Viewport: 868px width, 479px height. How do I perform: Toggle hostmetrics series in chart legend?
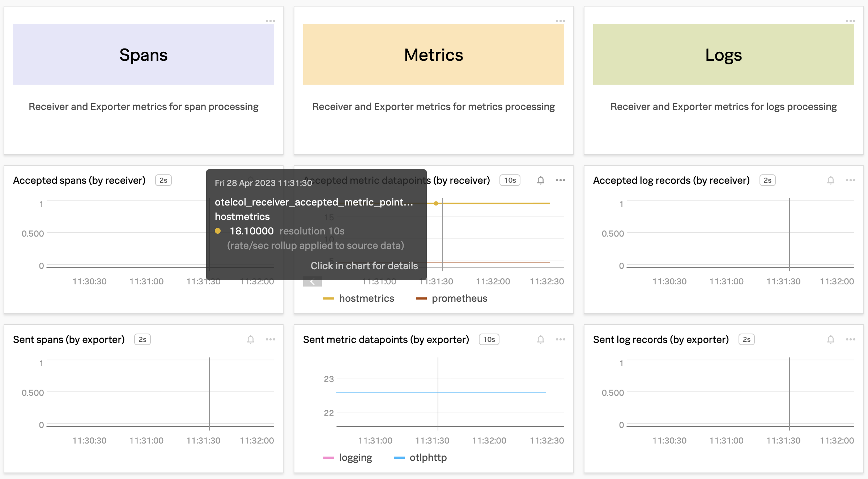coord(366,298)
